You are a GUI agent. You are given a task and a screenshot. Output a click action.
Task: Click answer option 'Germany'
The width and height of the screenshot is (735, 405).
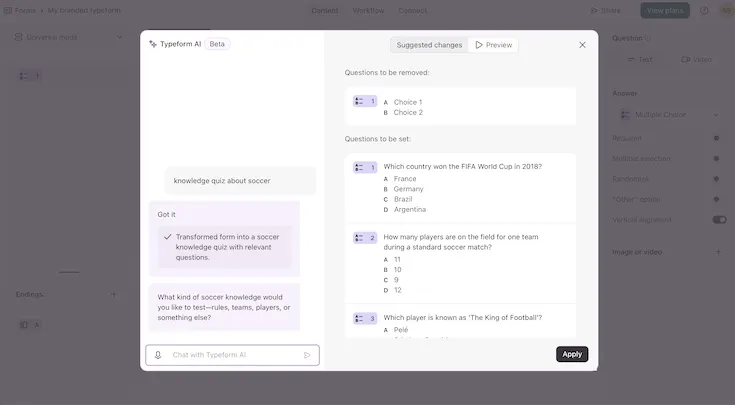pyautogui.click(x=408, y=189)
